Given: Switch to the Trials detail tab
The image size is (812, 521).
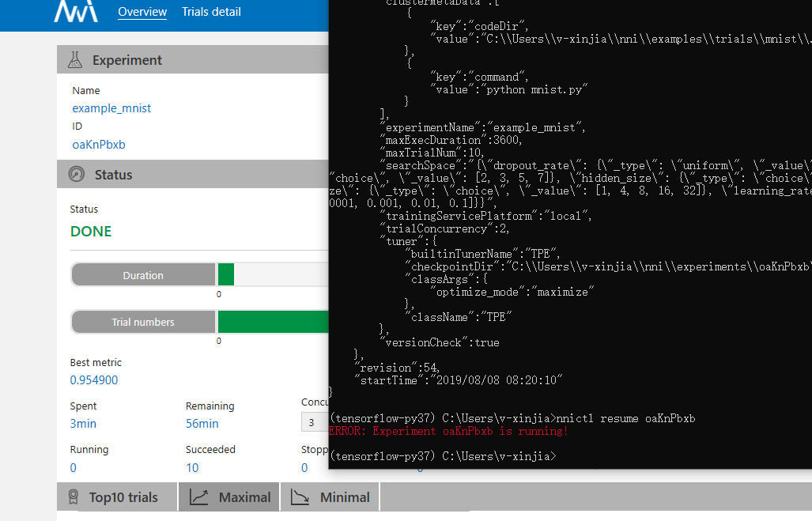Looking at the screenshot, I should (x=210, y=12).
